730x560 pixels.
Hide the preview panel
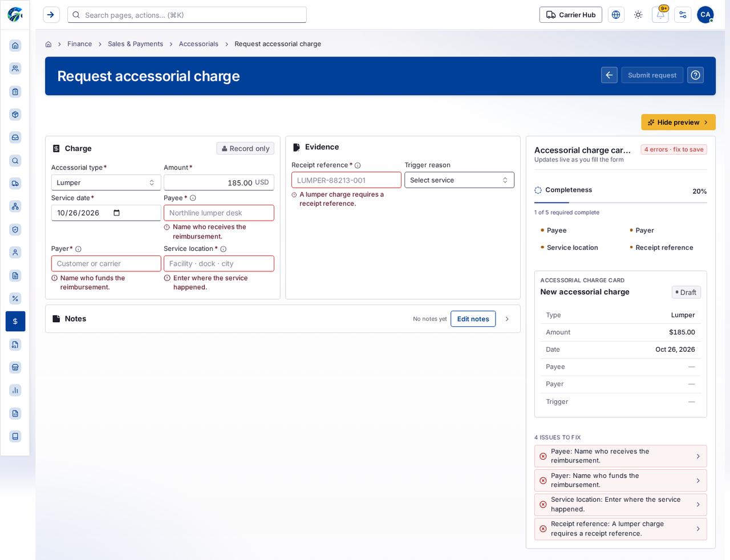(678, 122)
